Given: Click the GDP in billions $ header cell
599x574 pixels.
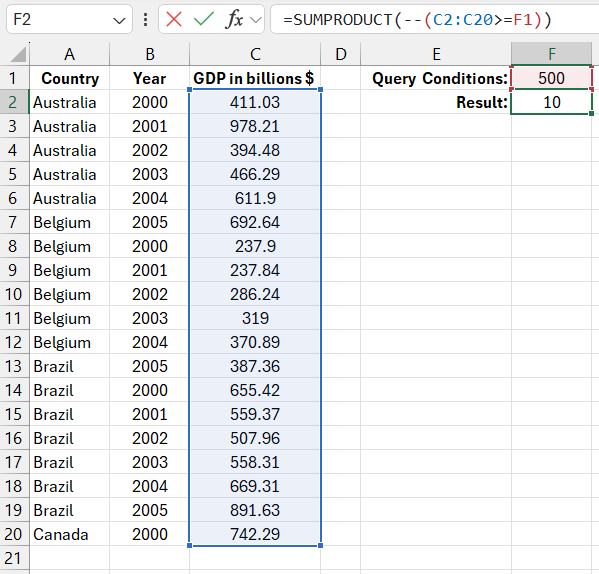Looking at the screenshot, I should coord(255,78).
